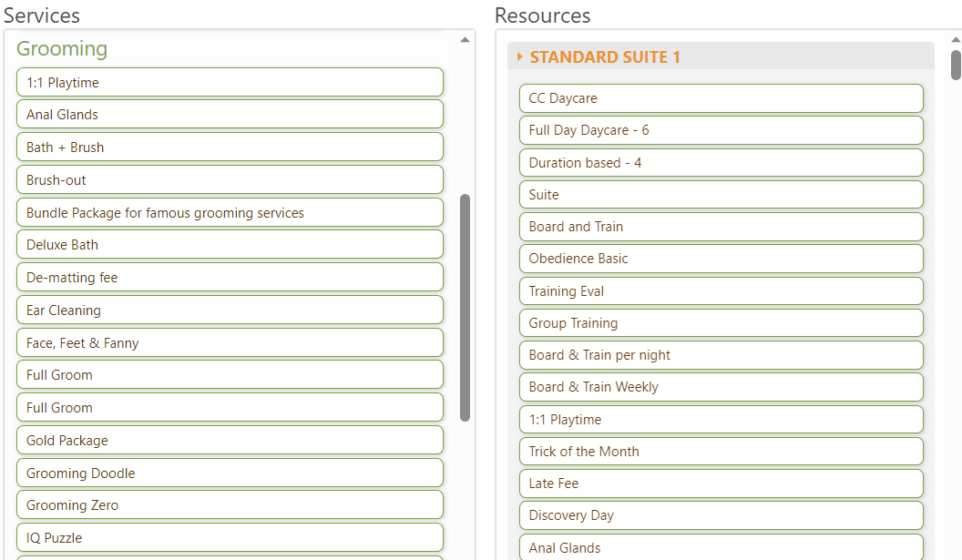
Task: Click the Duration based - 4 item
Action: [721, 163]
